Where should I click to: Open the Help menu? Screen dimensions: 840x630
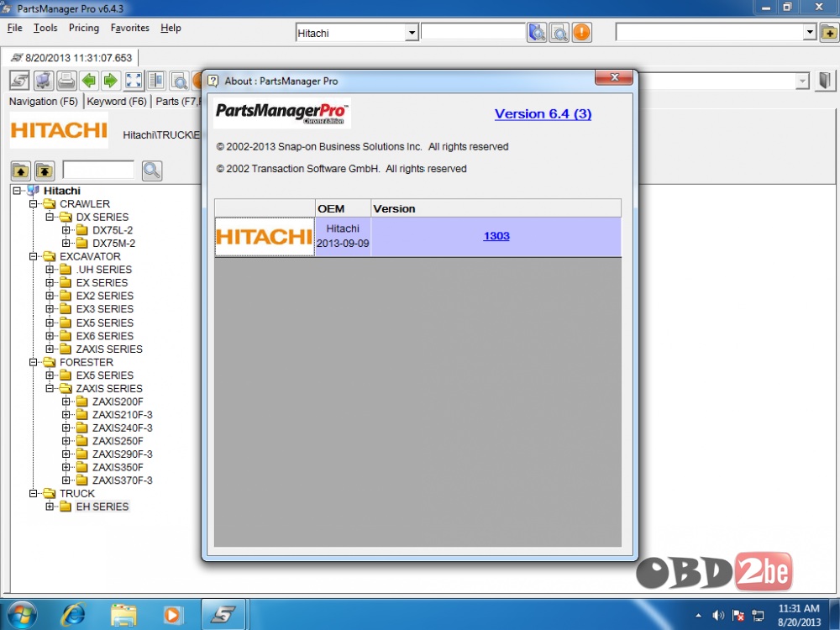click(171, 28)
